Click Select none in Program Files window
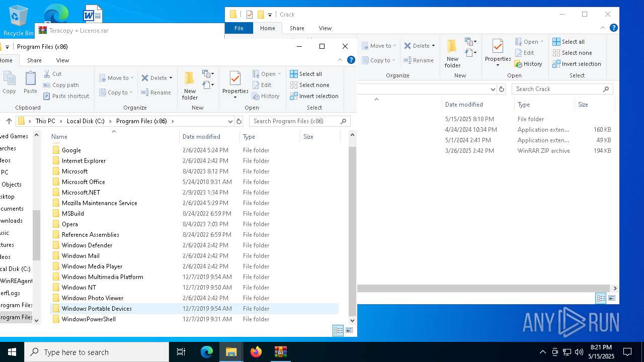The image size is (644, 362). coord(309,85)
